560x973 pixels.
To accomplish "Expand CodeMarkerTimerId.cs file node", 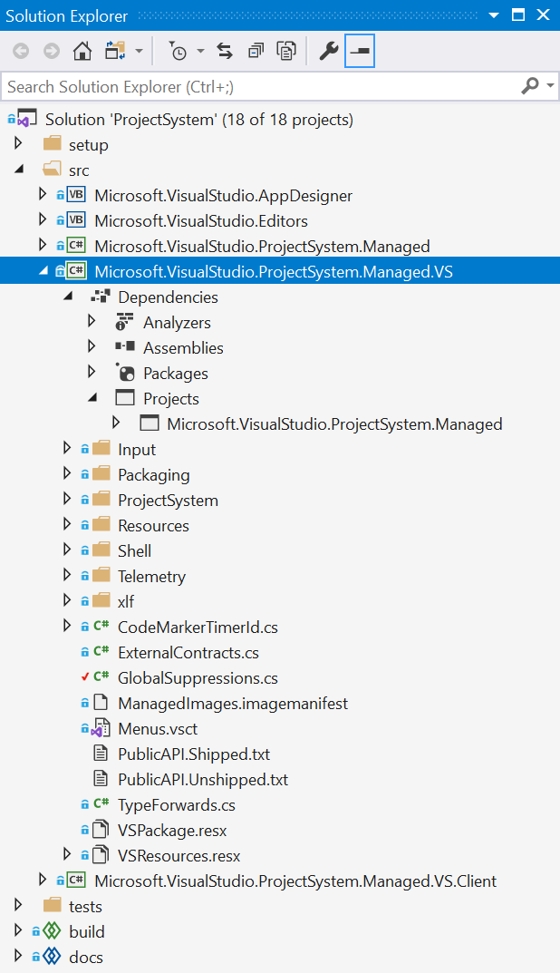I will click(x=67, y=627).
